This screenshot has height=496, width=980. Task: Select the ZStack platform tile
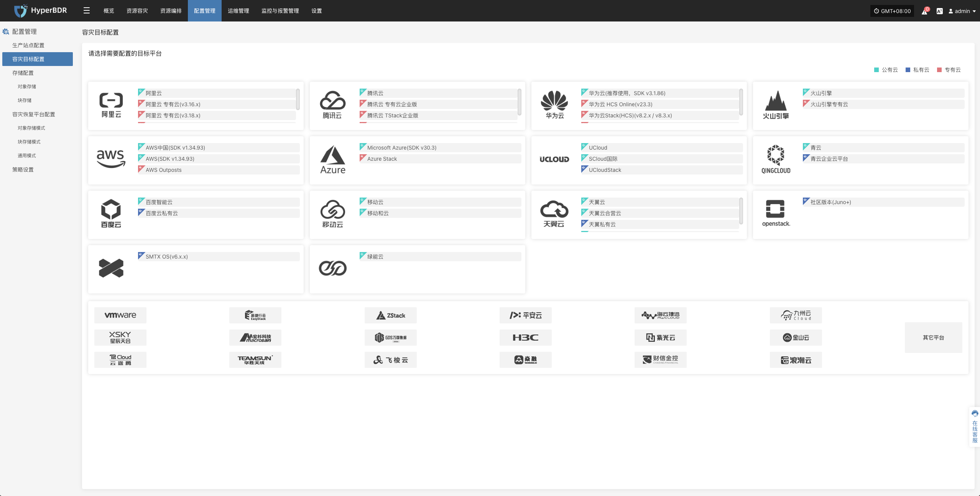[x=390, y=315]
